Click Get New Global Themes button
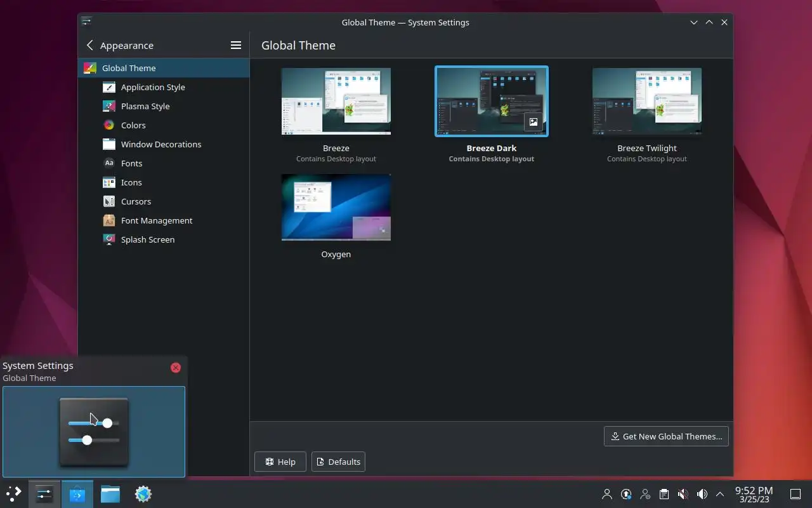The height and width of the screenshot is (508, 812). (666, 436)
